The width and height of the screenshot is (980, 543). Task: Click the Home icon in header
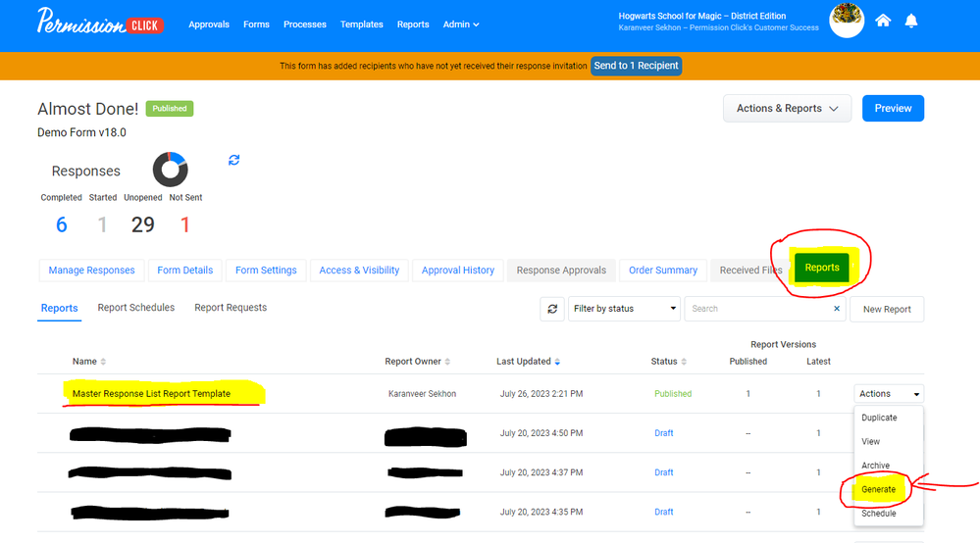pos(883,21)
